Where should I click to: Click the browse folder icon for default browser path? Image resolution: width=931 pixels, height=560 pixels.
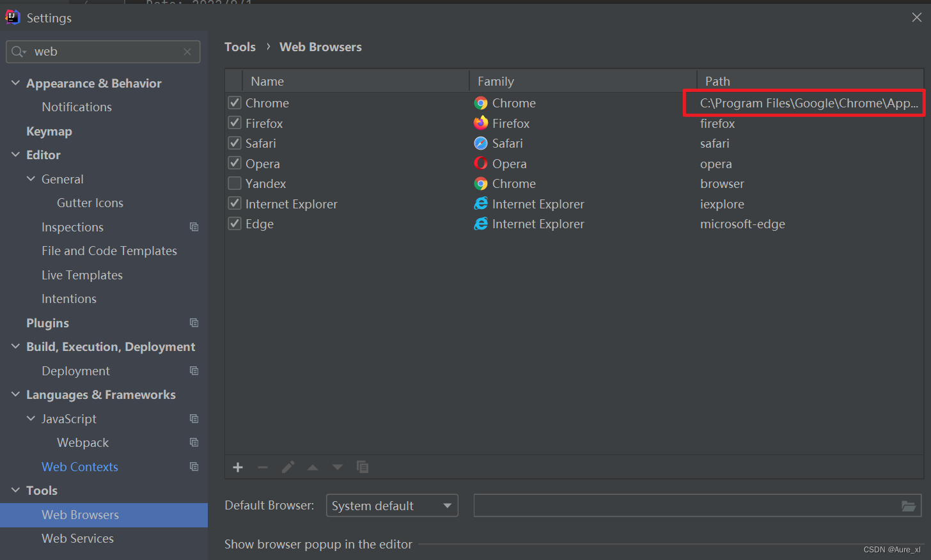tap(909, 506)
